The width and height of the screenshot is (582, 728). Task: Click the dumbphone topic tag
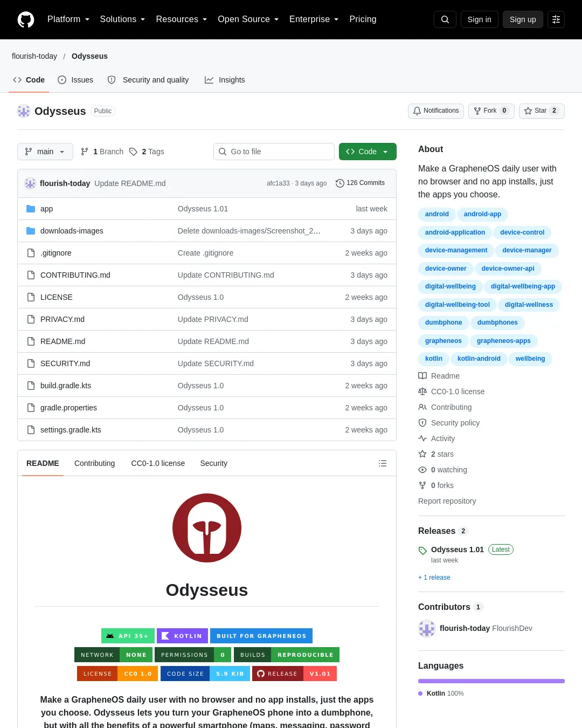tap(444, 322)
